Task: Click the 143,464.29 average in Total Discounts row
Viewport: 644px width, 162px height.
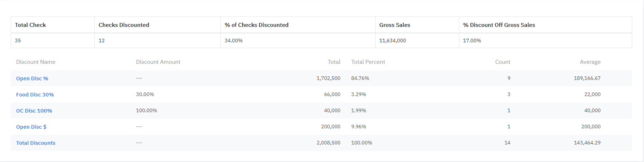Action: (x=587, y=143)
